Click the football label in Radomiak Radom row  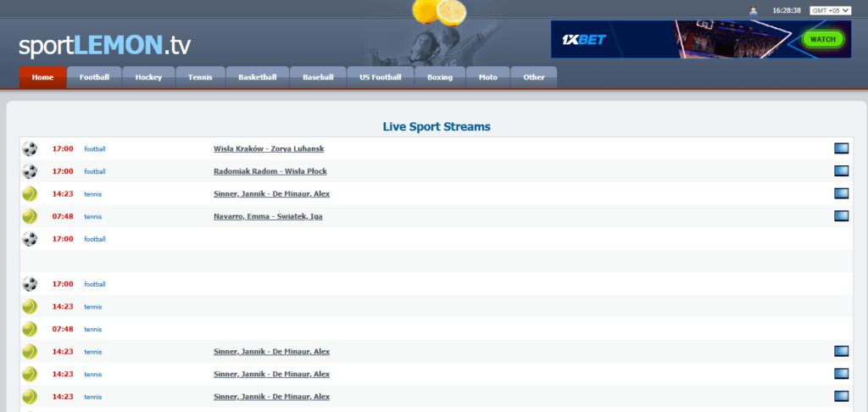95,171
